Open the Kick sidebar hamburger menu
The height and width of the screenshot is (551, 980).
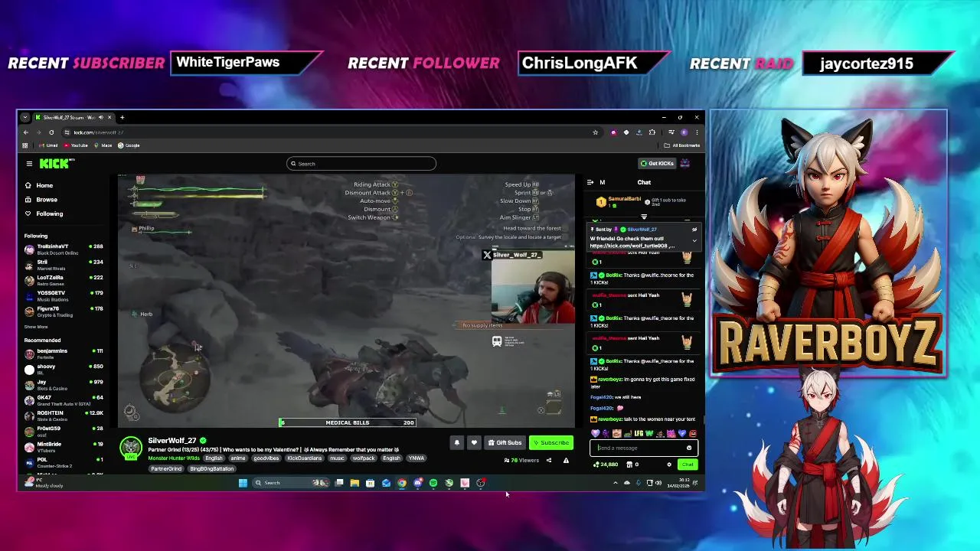pos(29,163)
